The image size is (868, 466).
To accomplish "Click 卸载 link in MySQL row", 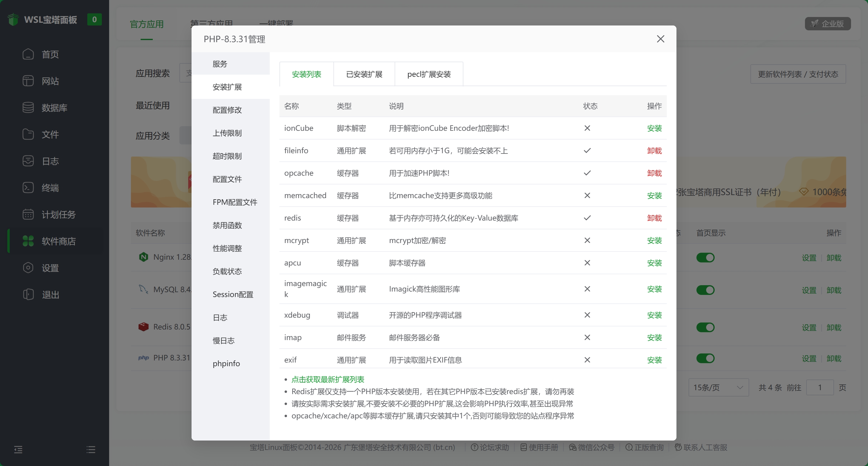I will 834,290.
